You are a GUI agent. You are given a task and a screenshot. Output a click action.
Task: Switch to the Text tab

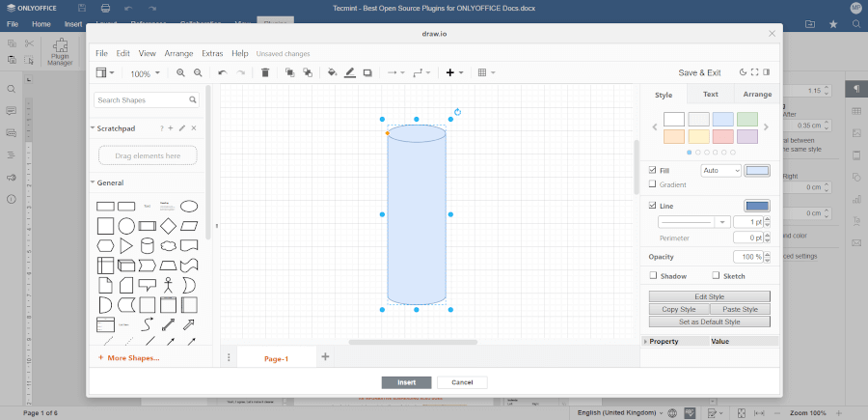[x=710, y=95]
